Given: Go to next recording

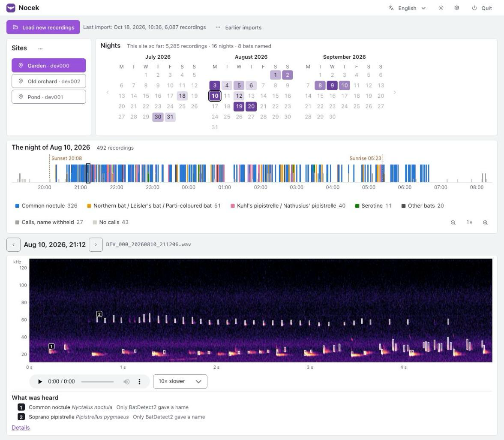Looking at the screenshot, I should coord(96,244).
